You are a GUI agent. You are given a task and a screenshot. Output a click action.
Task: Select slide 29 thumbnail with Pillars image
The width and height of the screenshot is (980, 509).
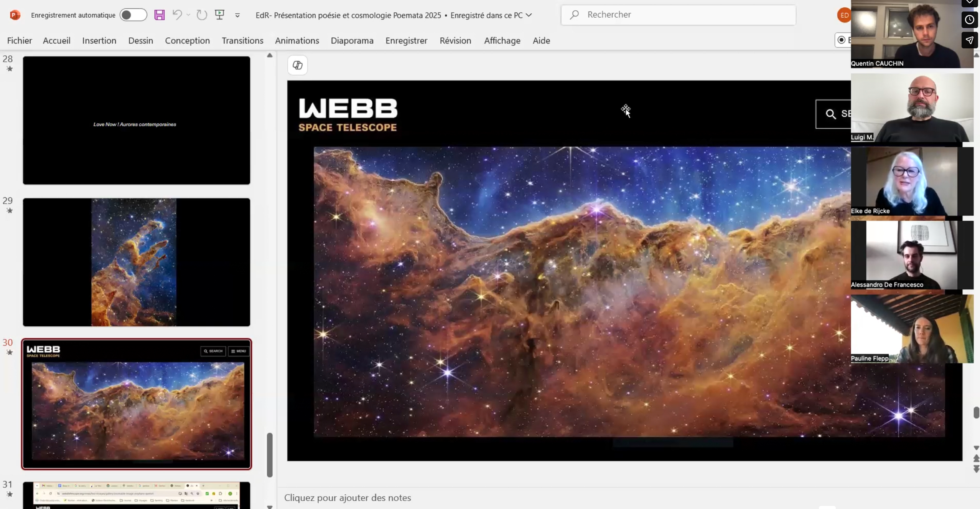pyautogui.click(x=137, y=262)
